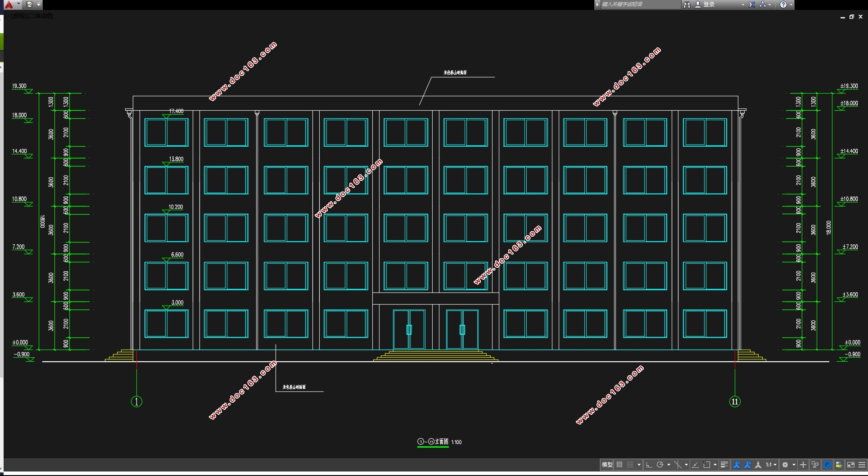Open the 俯视 view control menu
The image size is (868, 476).
pos(20,16)
